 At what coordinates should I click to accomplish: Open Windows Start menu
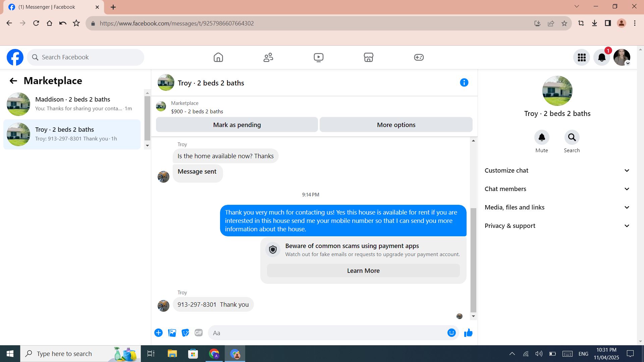(x=10, y=354)
